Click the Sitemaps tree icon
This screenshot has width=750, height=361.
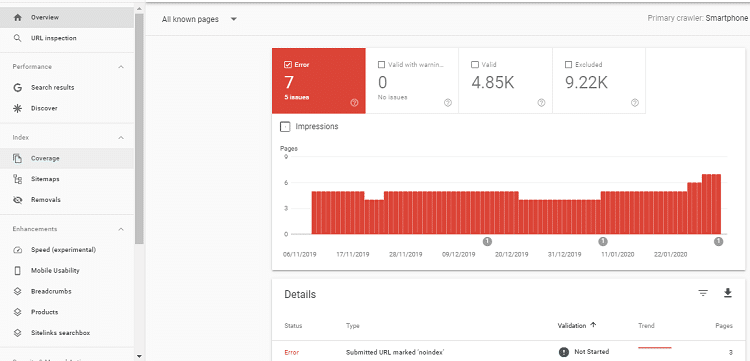[x=18, y=179]
